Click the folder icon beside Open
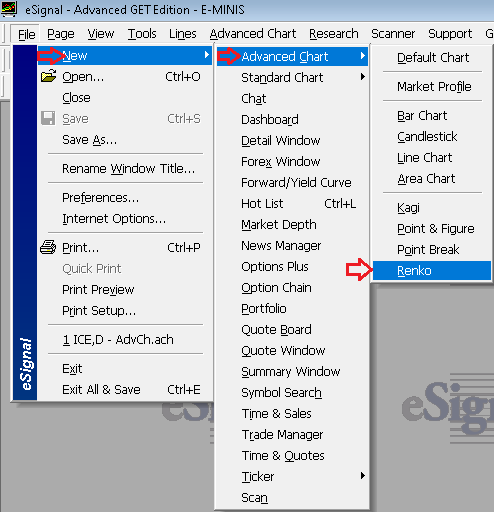 click(x=49, y=76)
